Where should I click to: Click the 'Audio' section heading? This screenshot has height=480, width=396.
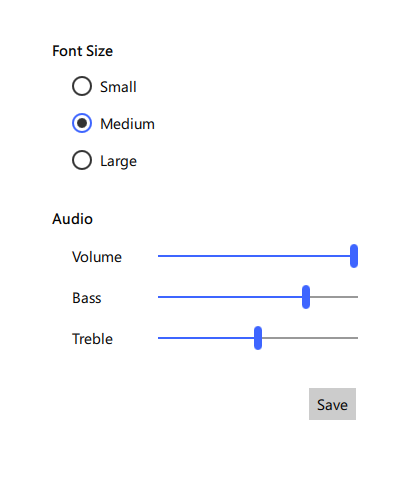(x=72, y=219)
